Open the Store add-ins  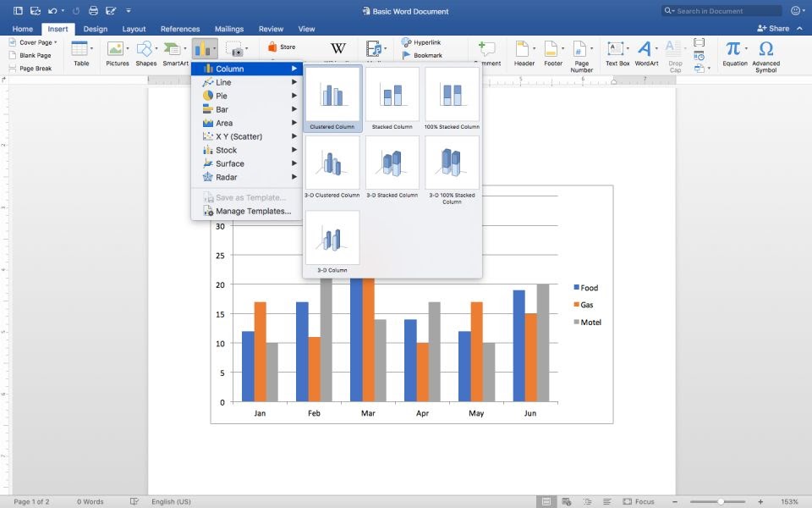coord(282,47)
